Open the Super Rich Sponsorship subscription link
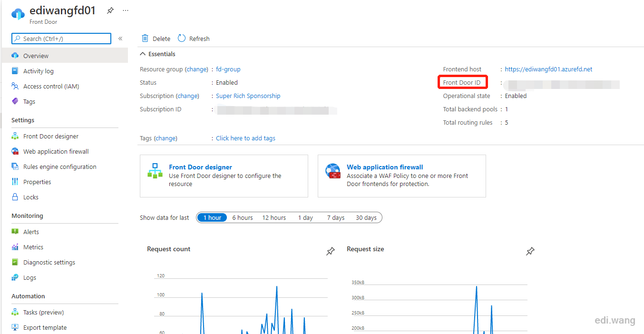This screenshot has width=644, height=334. pyautogui.click(x=248, y=96)
